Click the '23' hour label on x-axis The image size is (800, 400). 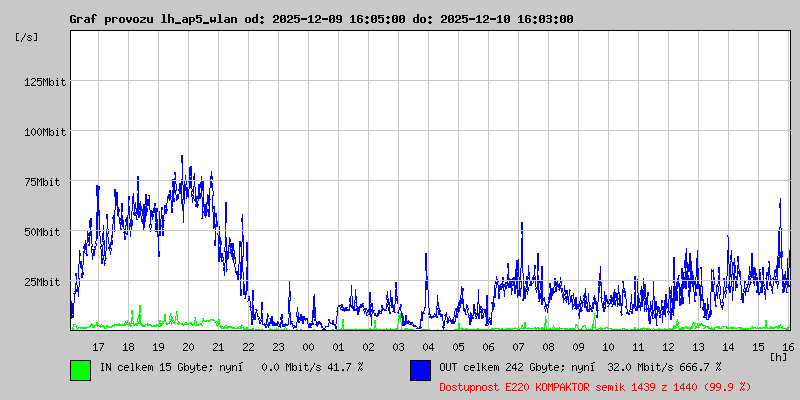tap(278, 347)
